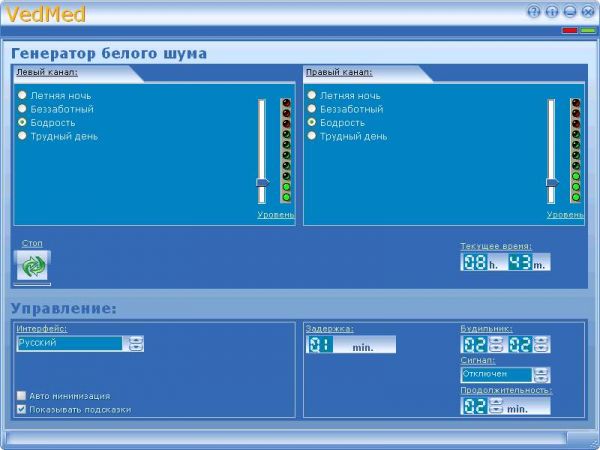Increase the alarm minutes with up arrow

tap(541, 340)
